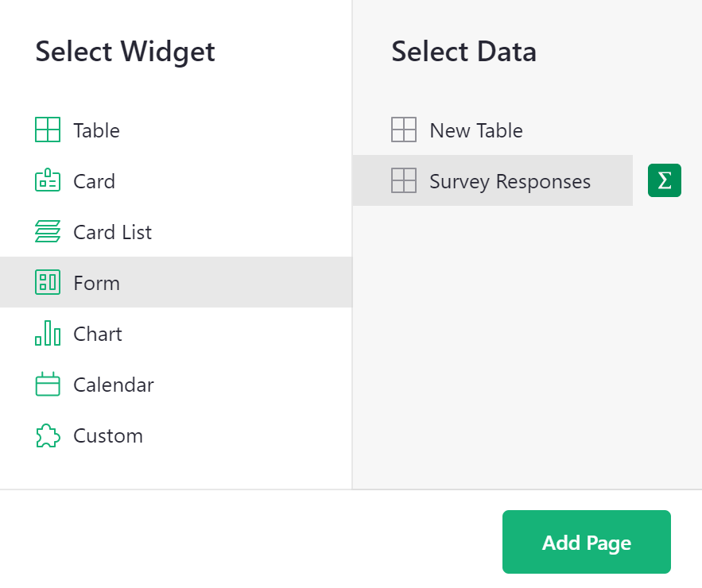Click the Card widget icon
The image size is (702, 588).
click(48, 180)
